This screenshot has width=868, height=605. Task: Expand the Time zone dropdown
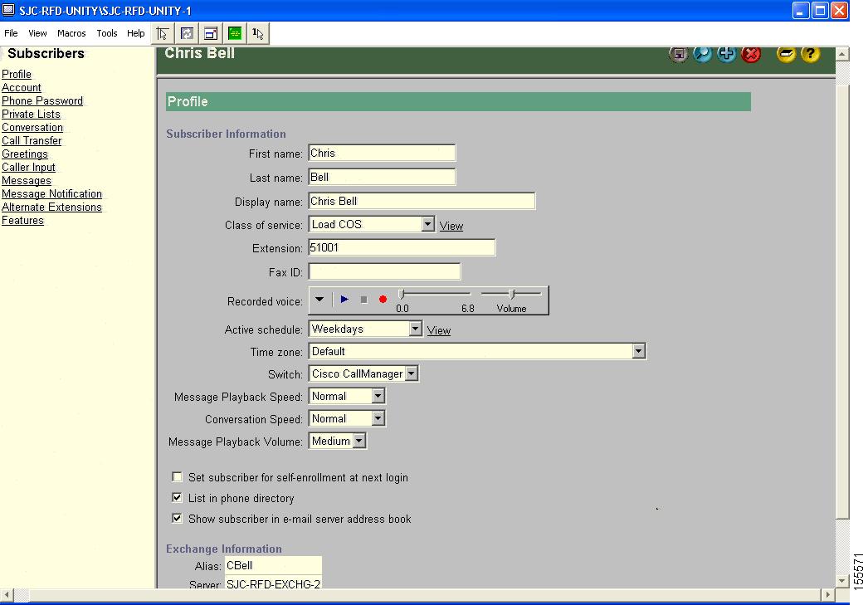point(638,351)
